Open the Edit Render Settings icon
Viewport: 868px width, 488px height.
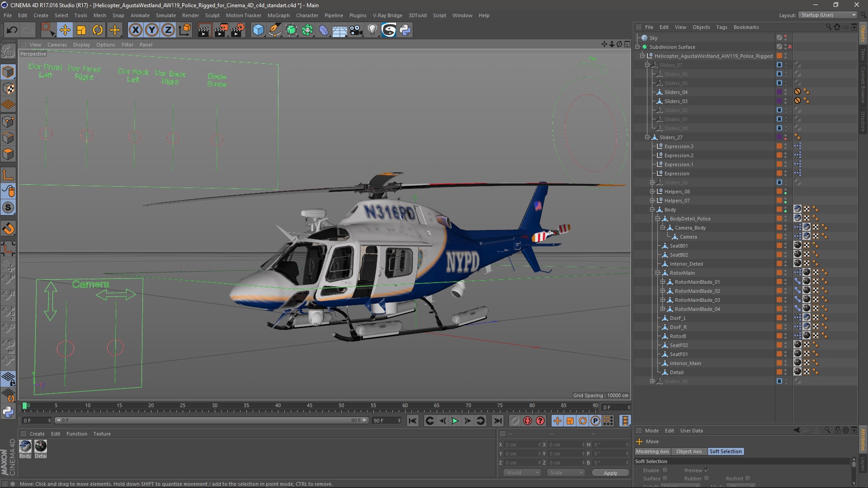click(x=238, y=30)
